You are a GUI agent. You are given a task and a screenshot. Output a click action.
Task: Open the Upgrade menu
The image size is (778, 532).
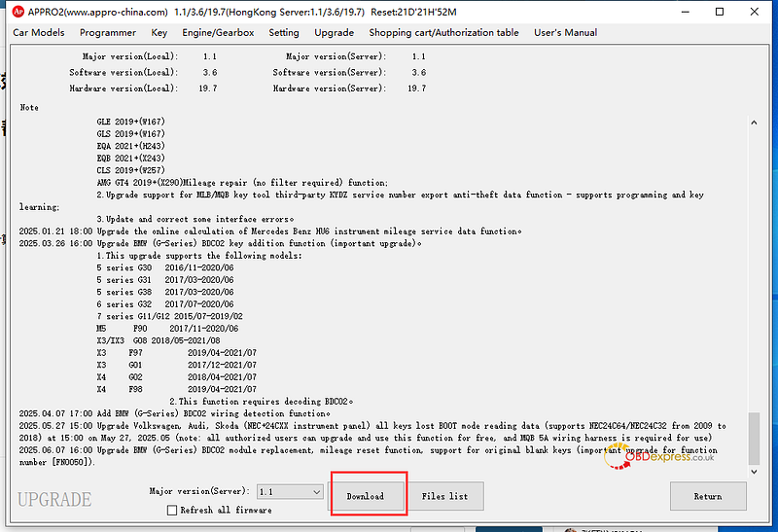click(334, 33)
